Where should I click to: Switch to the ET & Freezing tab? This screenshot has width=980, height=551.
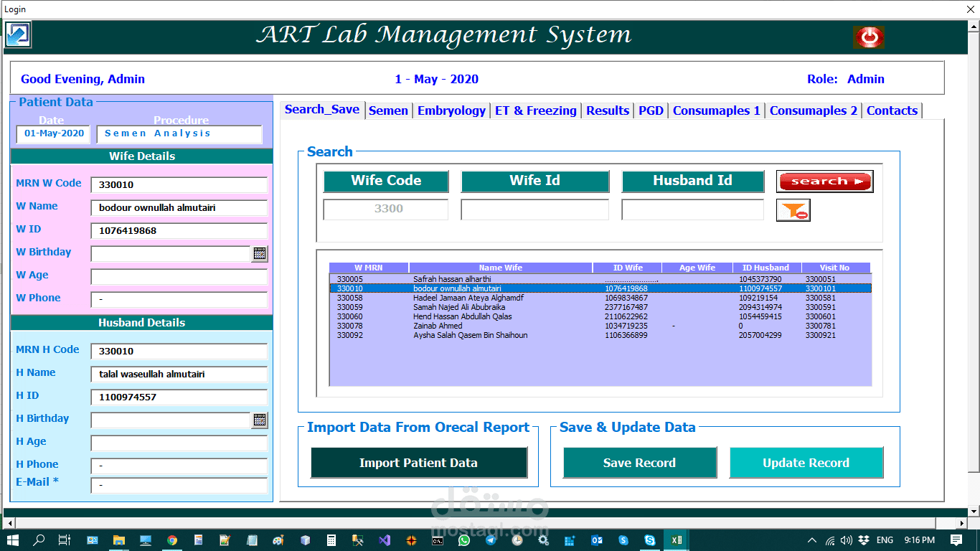[x=535, y=110]
